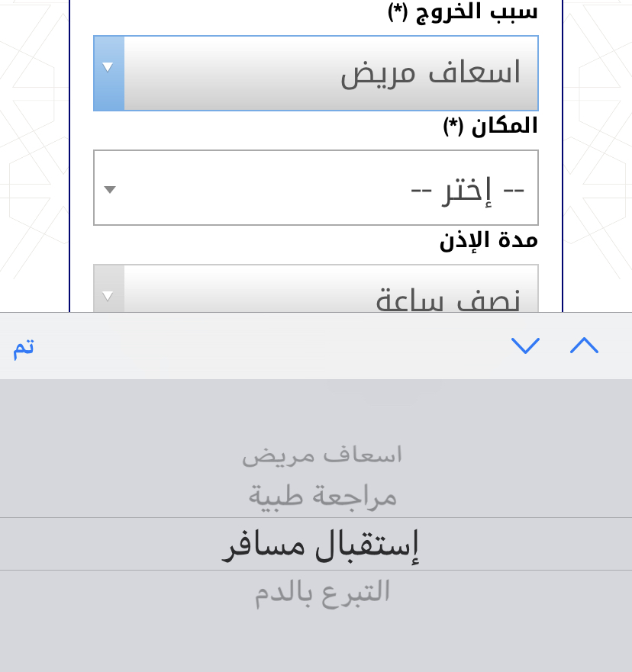
Task: Choose مراجعة طبية in the picker wheel
Action: click(322, 497)
